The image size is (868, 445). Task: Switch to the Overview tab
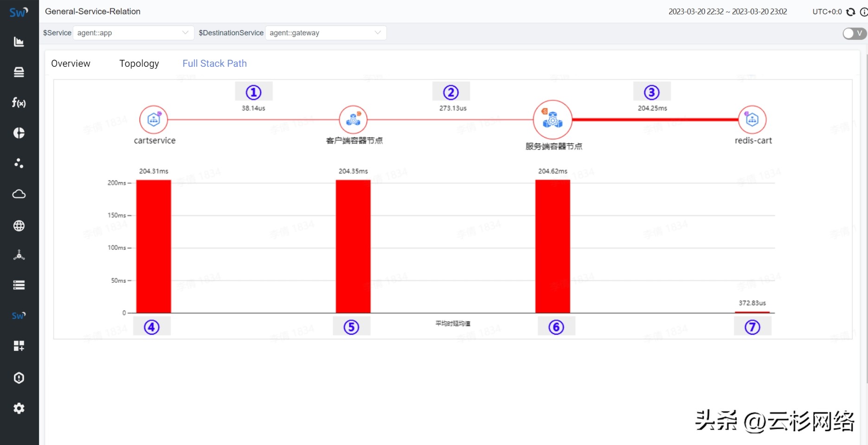pos(71,64)
